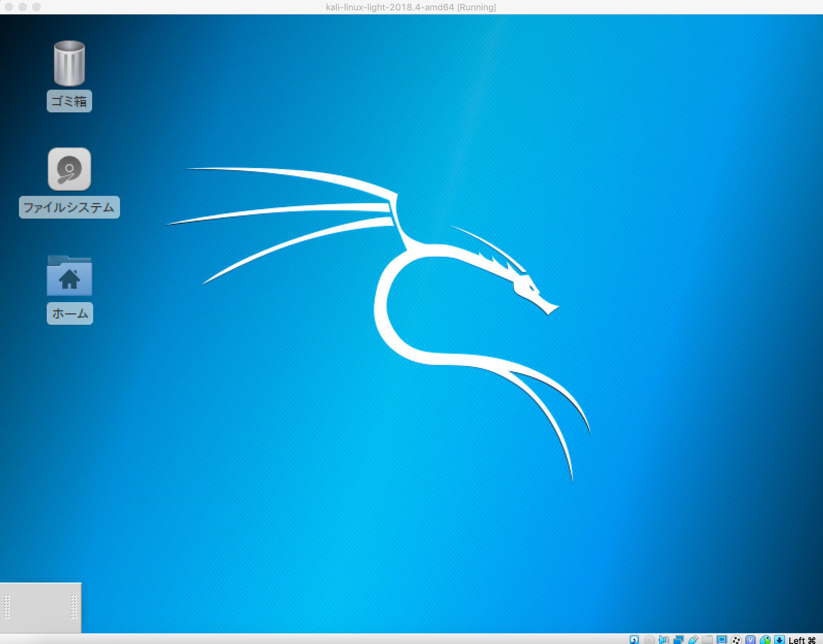Image resolution: width=823 pixels, height=644 pixels.
Task: Click VirtualBox display monitor indicator
Action: click(x=722, y=640)
